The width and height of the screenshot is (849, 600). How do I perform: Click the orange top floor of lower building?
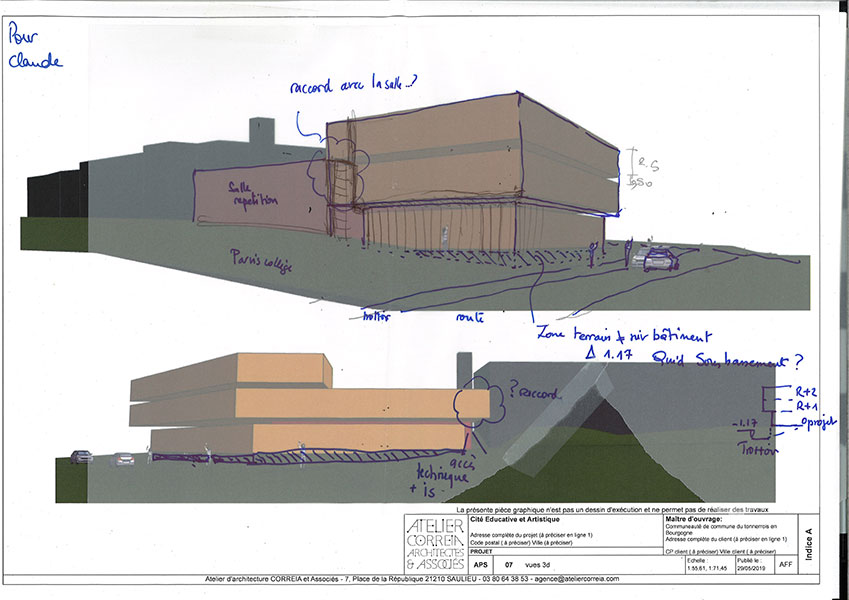click(x=230, y=370)
